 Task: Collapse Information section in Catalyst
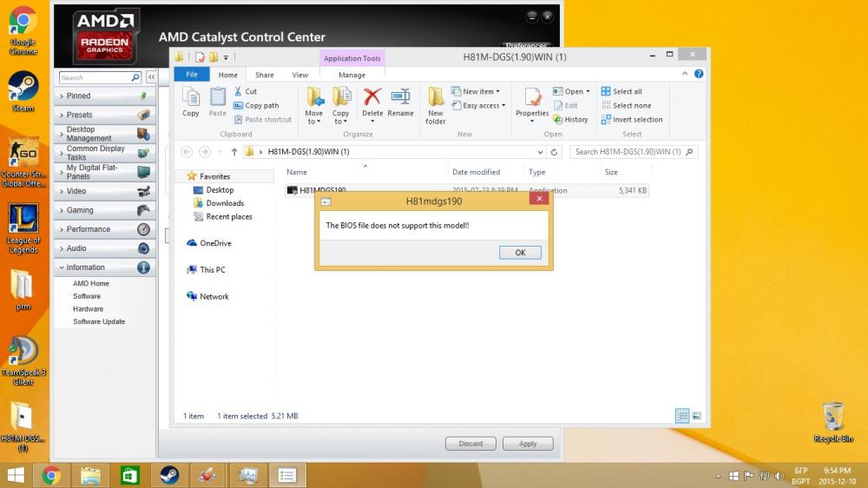[x=104, y=267]
